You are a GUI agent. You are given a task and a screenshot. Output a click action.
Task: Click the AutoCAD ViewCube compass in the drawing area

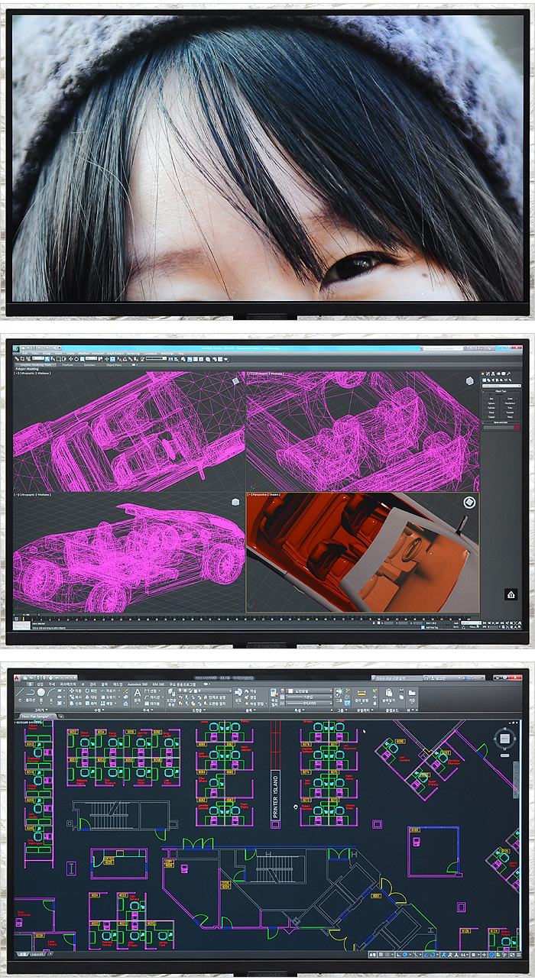click(504, 739)
